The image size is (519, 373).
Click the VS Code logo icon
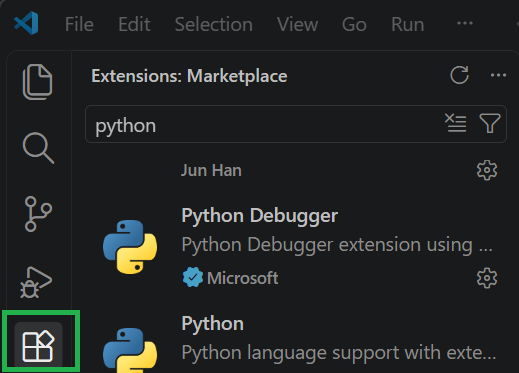point(26,23)
